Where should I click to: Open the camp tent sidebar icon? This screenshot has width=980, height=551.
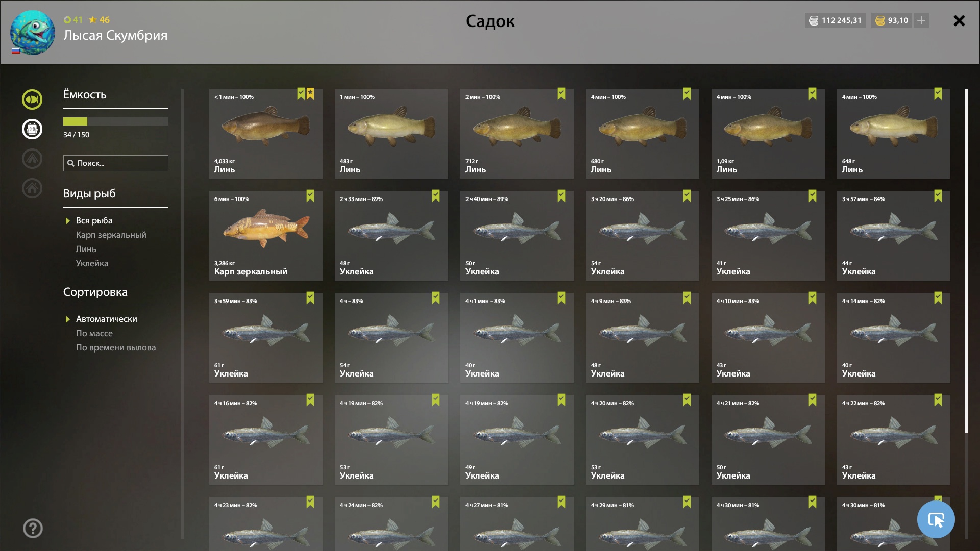[32, 159]
